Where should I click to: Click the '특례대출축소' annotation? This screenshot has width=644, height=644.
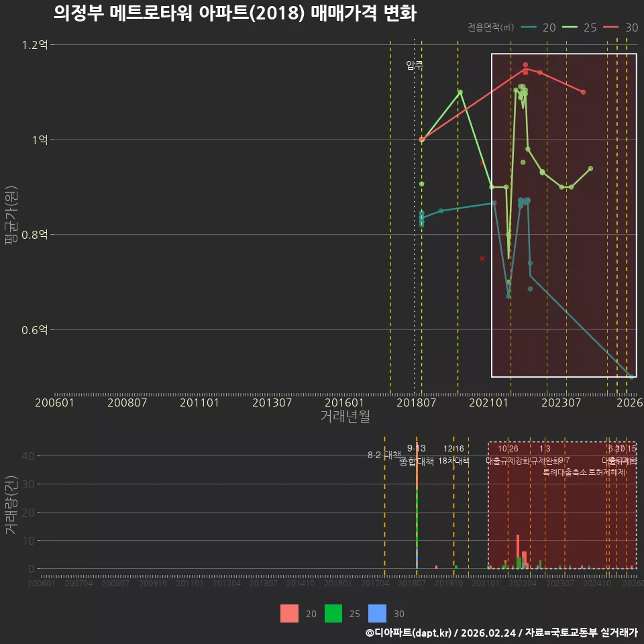[565, 472]
